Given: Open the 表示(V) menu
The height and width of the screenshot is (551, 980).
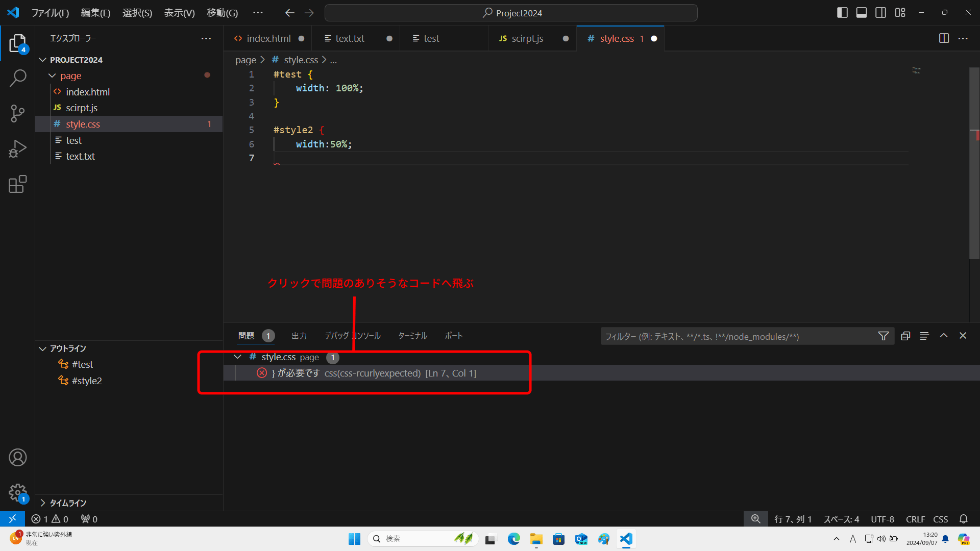Looking at the screenshot, I should 179,13.
